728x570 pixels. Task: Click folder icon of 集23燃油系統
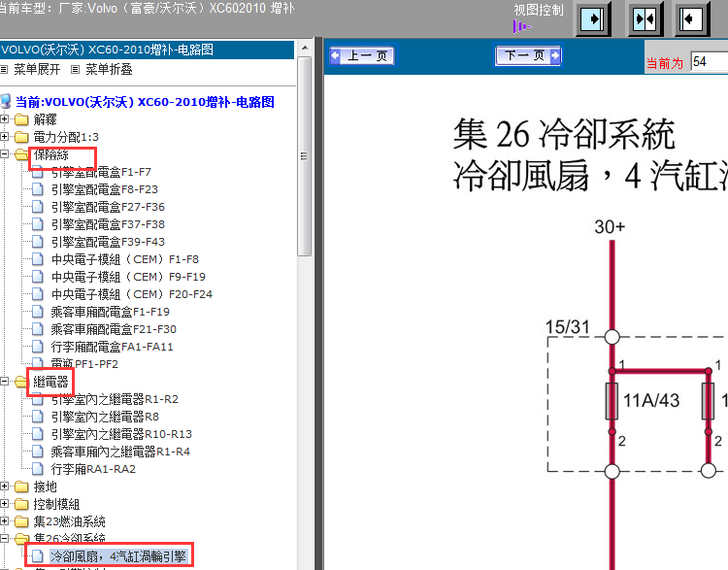(21, 521)
